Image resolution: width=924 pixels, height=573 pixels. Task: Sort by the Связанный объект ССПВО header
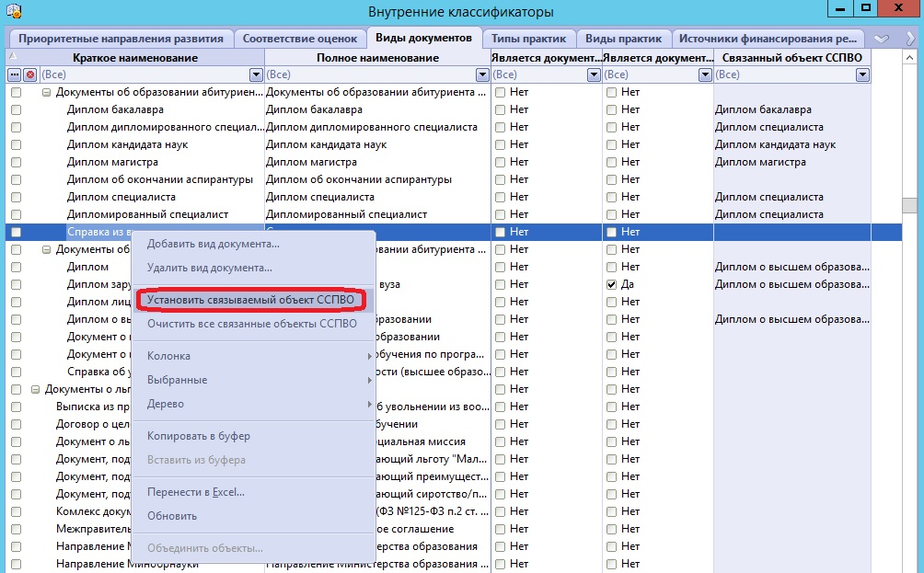pos(792,58)
